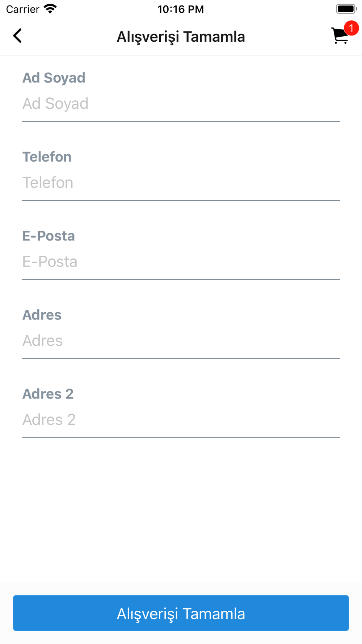Tap the Adres 2 input field

(181, 419)
